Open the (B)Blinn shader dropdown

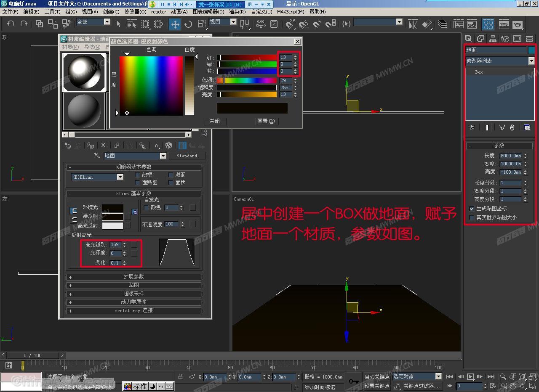pyautogui.click(x=120, y=177)
